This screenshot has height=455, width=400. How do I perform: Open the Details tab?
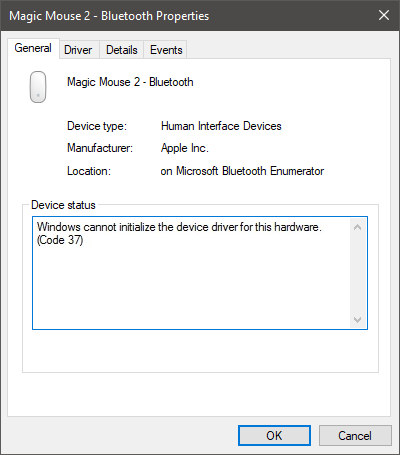[122, 50]
